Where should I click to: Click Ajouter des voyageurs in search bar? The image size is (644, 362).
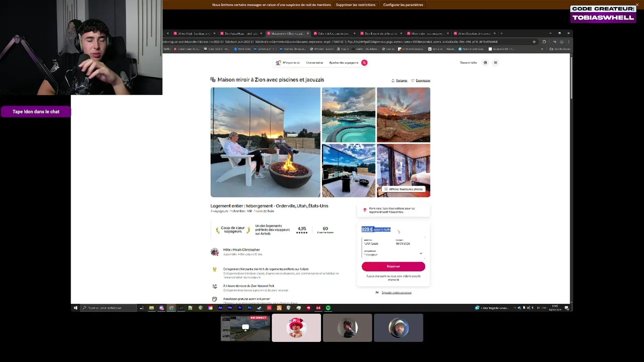click(344, 63)
